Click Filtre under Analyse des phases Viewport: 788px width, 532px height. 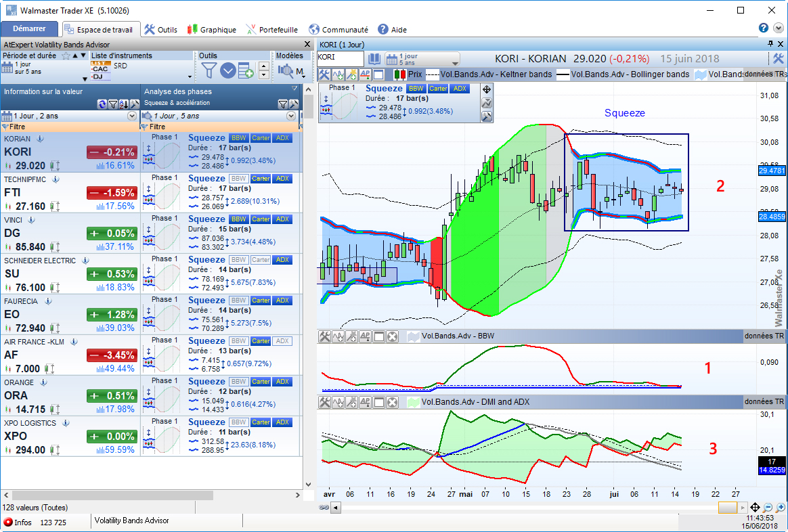(x=157, y=127)
